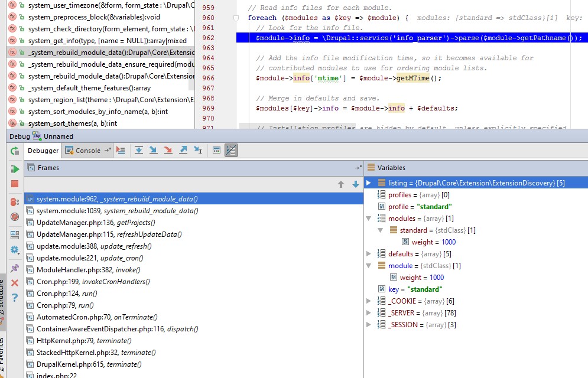Select frame UpdateManager.php:115 refreshUpdateData()

point(194,234)
